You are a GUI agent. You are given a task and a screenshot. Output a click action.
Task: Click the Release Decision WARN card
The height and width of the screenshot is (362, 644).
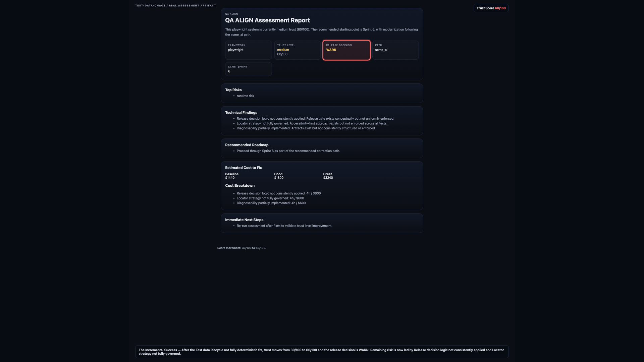point(346,50)
